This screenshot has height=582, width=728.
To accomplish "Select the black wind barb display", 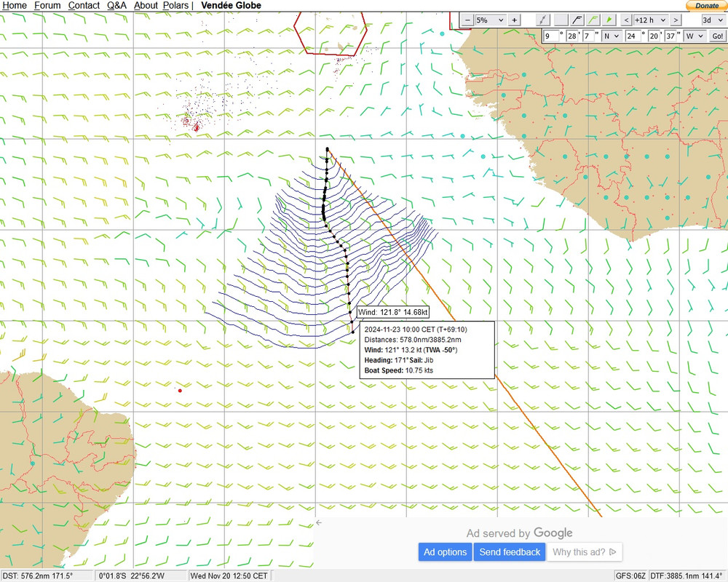I will pos(577,20).
